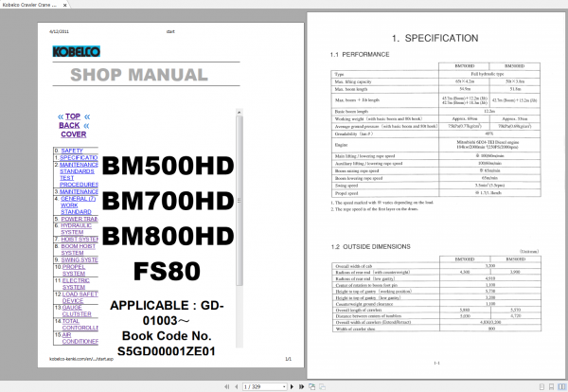Viewport: 568px width, 392px height.
Task: Open the 15. AIR CONDITIONER link
Action: 80,338
